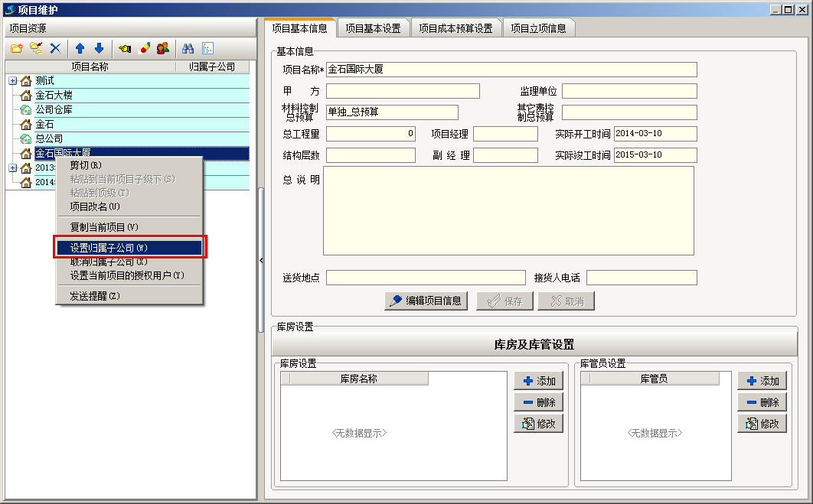Click the new project folder icon
Viewport: 813px width, 504px height.
click(18, 47)
